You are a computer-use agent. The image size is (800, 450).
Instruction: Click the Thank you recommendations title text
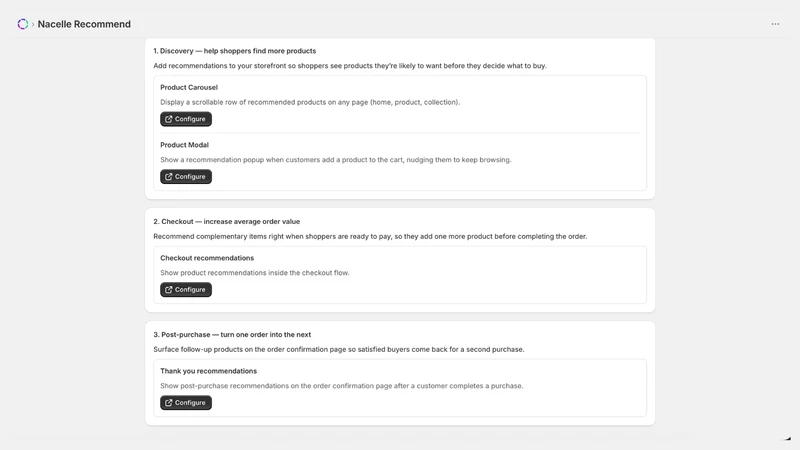(x=209, y=371)
